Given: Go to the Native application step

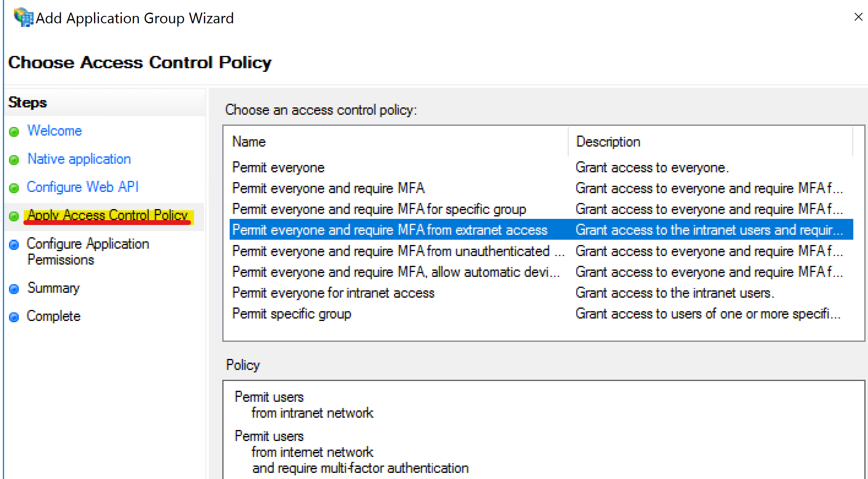Looking at the screenshot, I should point(79,159).
